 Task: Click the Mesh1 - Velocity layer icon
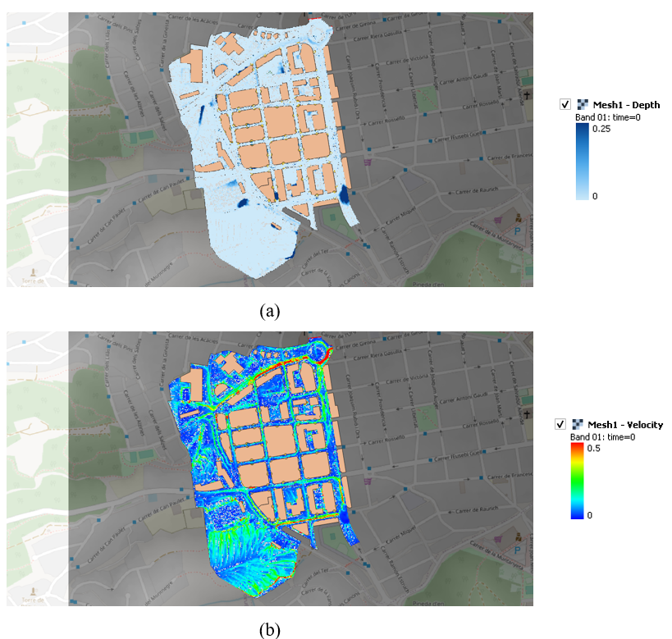(x=577, y=424)
